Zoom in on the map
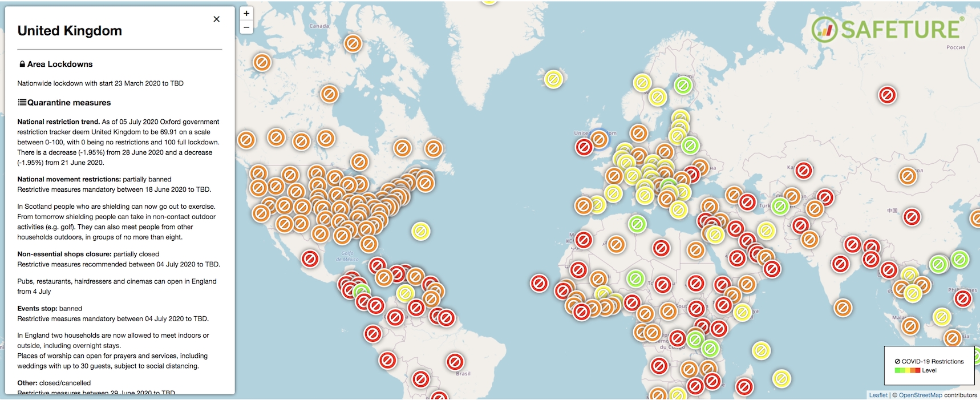This screenshot has width=980, height=400. tap(246, 13)
